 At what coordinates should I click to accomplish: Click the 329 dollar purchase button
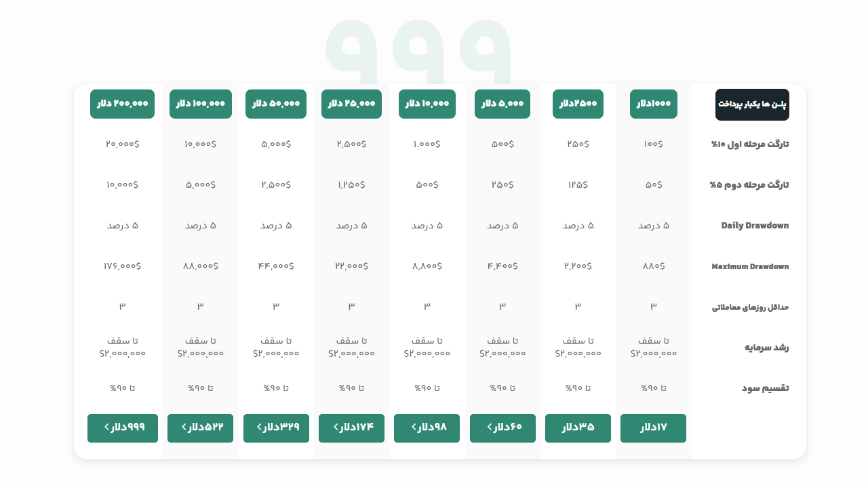276,428
